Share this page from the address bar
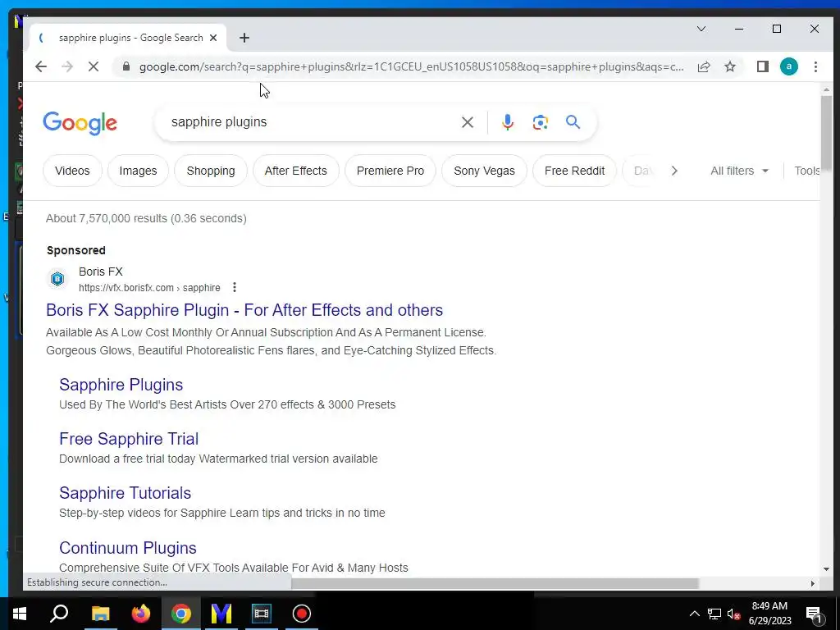Viewport: 840px width, 630px height. (703, 66)
